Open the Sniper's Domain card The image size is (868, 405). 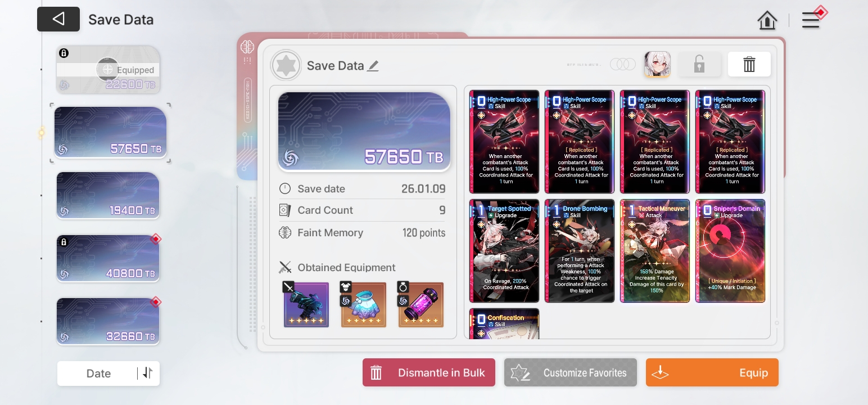click(x=730, y=251)
